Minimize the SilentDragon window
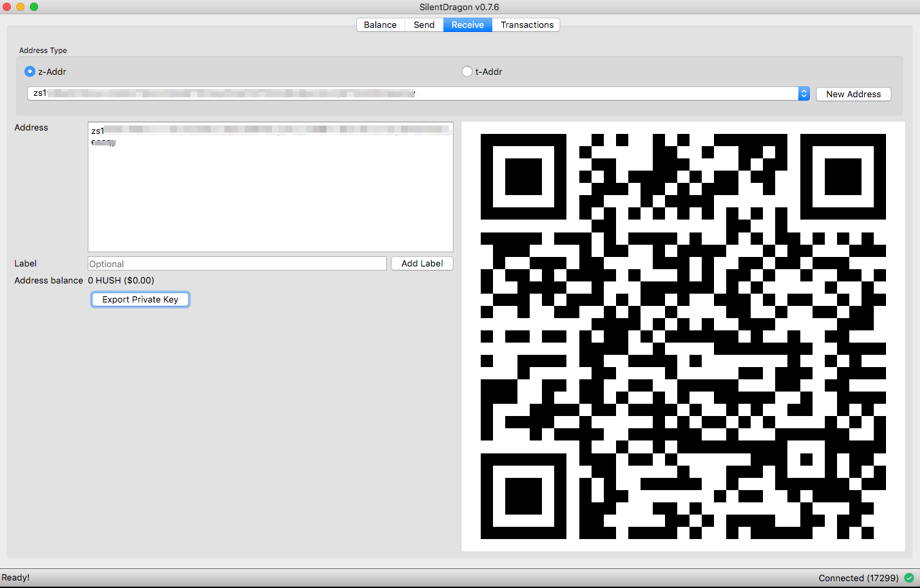The image size is (920, 588). (20, 7)
